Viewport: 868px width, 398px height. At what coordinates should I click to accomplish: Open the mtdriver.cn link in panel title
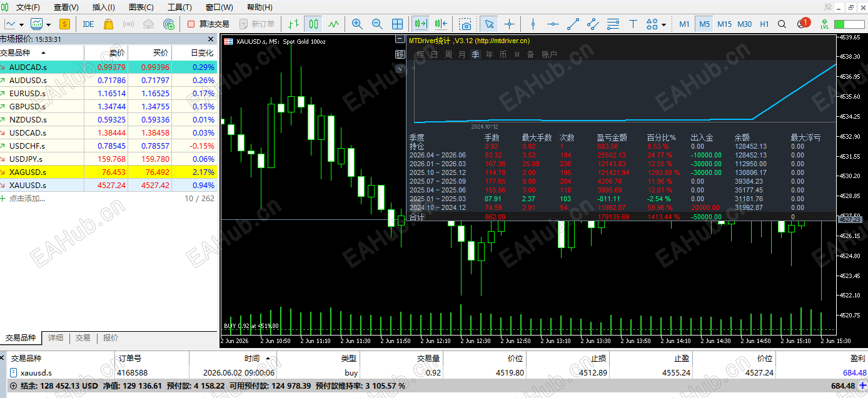coord(503,41)
